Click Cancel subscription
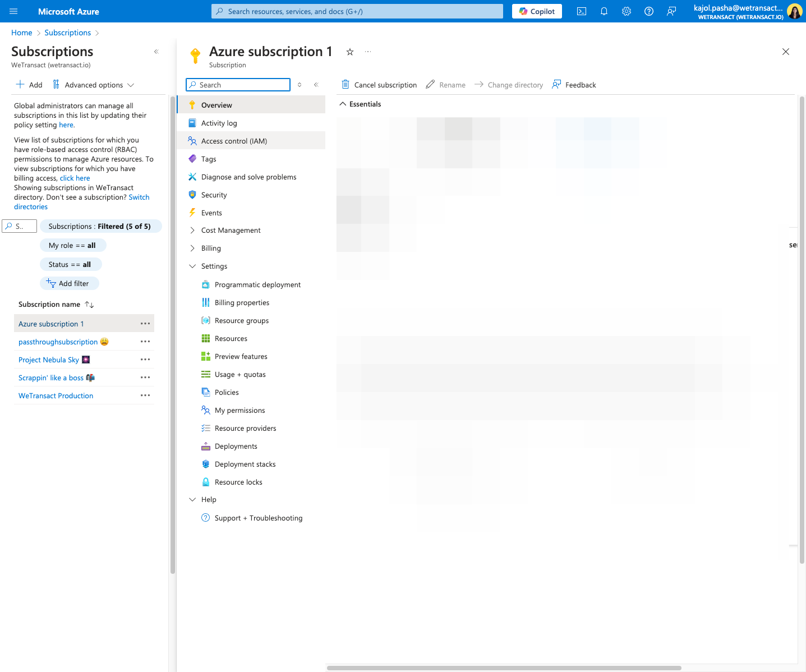806x672 pixels. pos(379,85)
